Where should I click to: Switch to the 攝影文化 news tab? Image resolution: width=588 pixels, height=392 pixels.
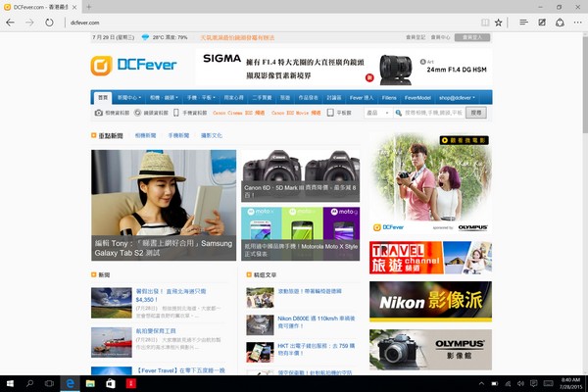point(212,135)
